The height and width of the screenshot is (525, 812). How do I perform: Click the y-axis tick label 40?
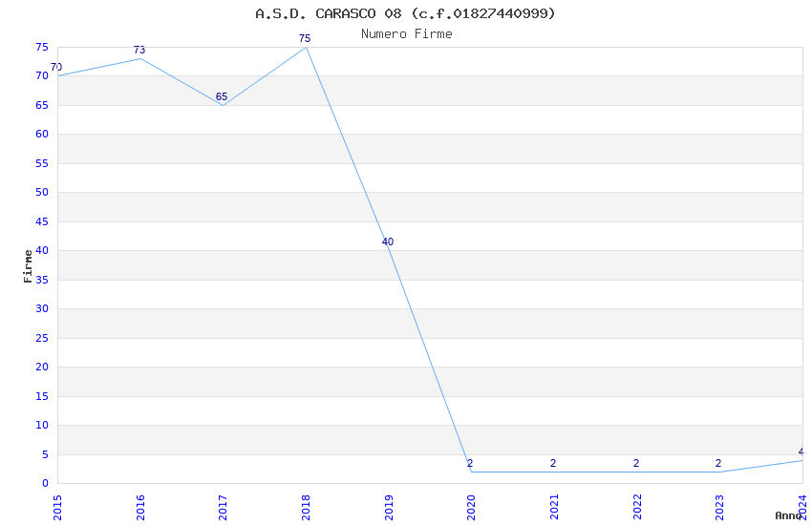[42, 250]
